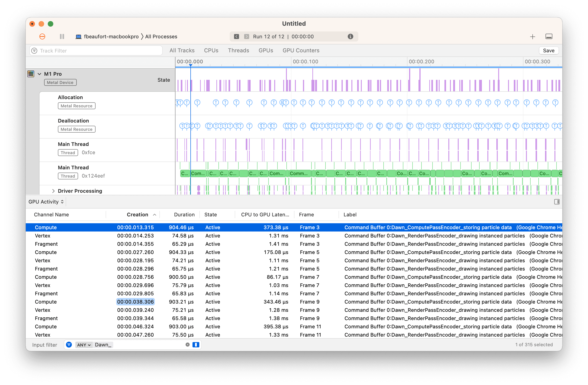Click the GPU Counters tab

pyautogui.click(x=301, y=50)
